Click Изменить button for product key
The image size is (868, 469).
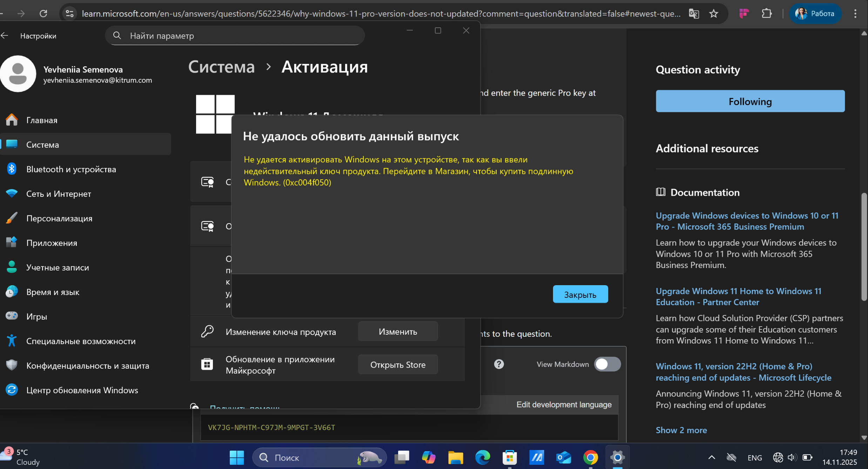(x=398, y=331)
